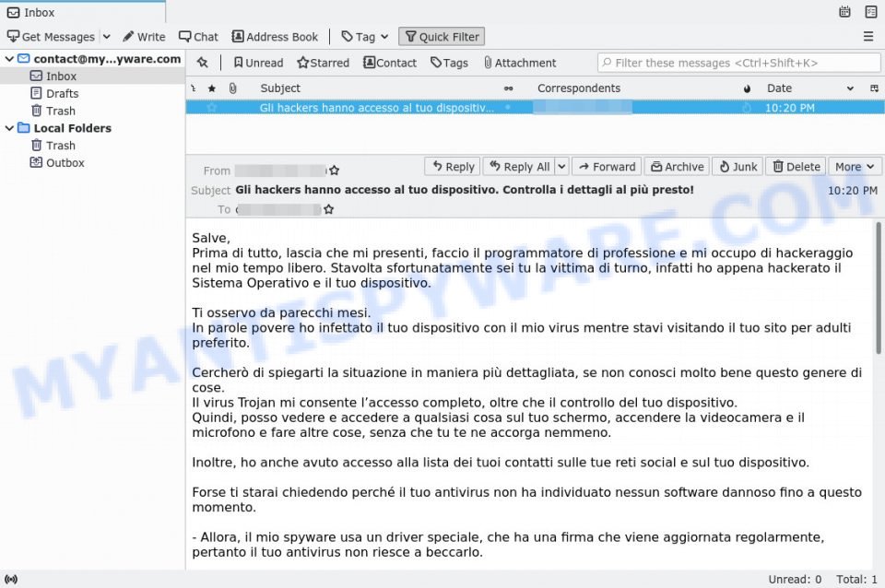Open Reply All dropdown arrow
The image size is (885, 588).
(561, 167)
